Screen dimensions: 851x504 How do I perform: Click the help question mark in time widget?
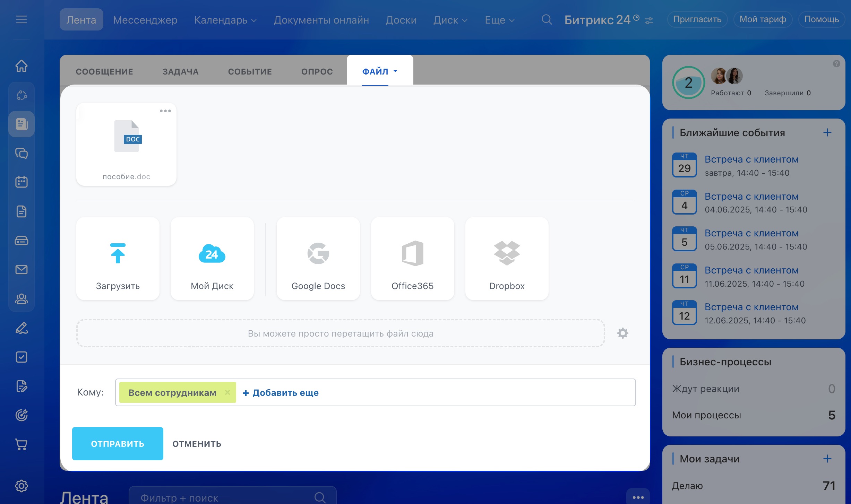pos(836,64)
